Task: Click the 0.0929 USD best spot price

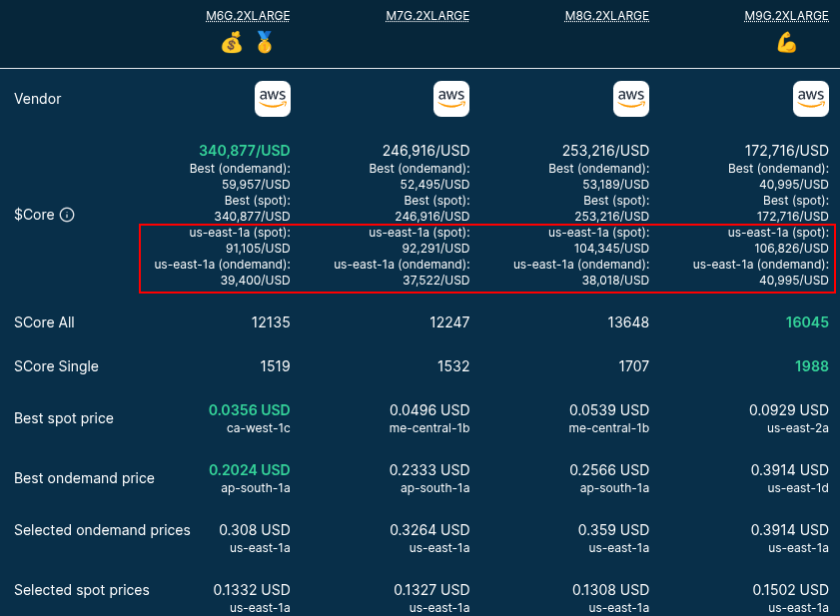Action: pos(789,410)
